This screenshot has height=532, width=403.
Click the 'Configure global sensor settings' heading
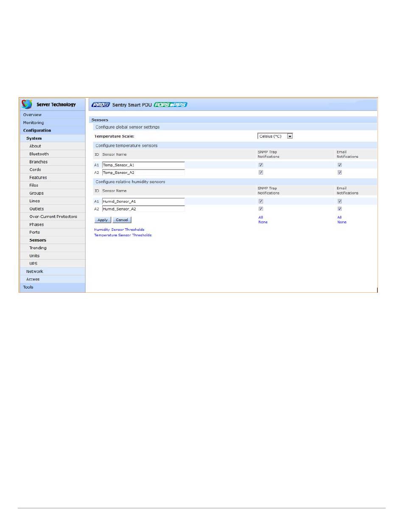tap(127, 127)
